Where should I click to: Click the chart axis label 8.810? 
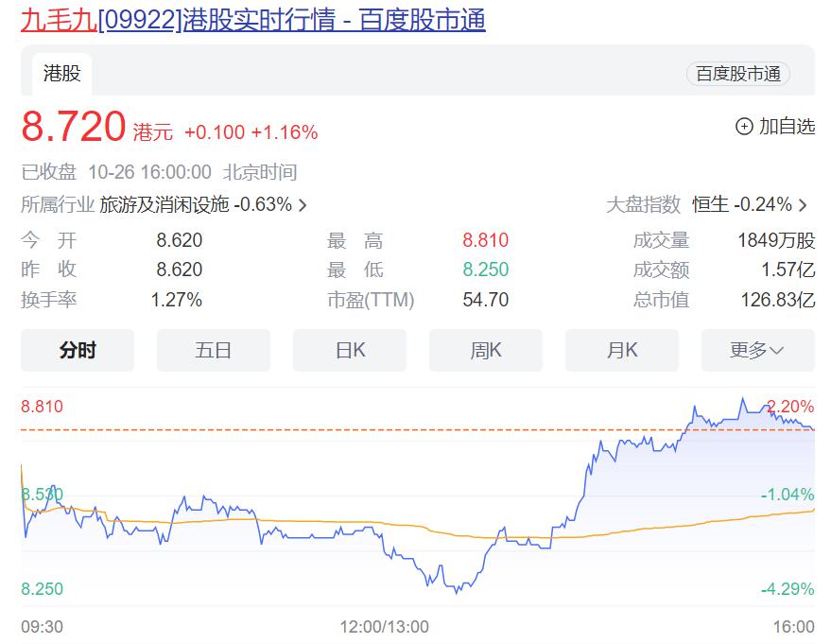pyautogui.click(x=42, y=407)
